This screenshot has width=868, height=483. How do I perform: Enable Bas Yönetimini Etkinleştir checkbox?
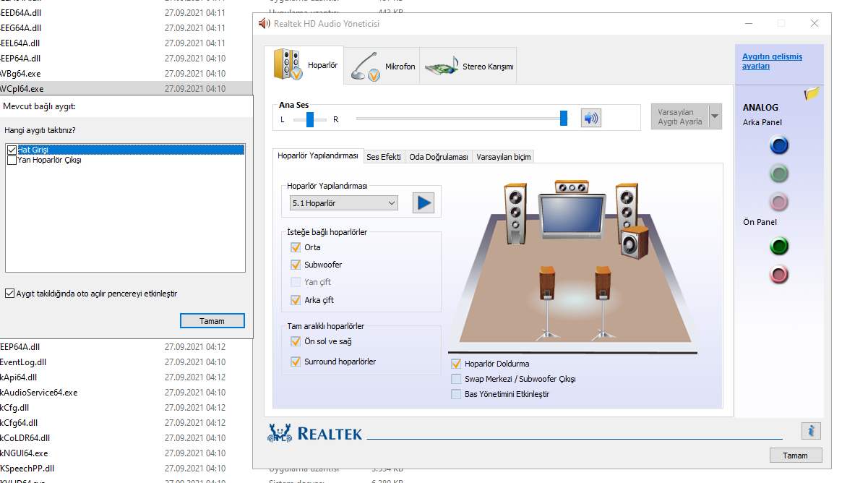click(x=456, y=394)
